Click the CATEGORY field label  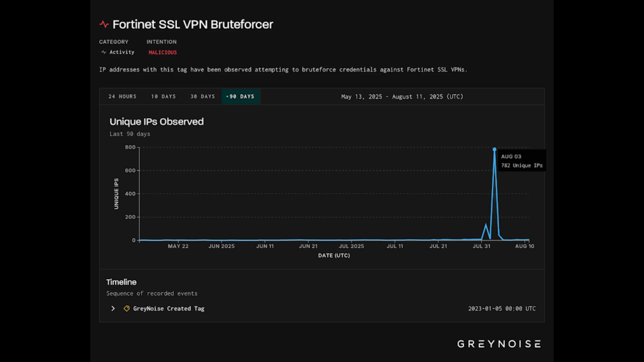(114, 42)
